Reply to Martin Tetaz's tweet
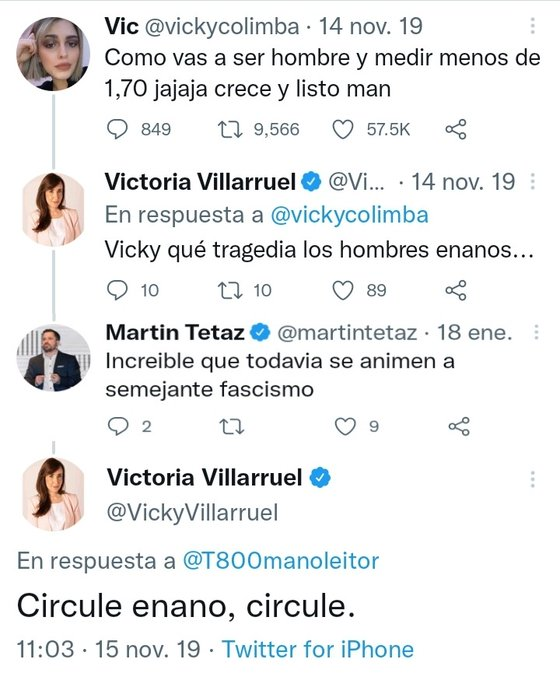Image resolution: width=560 pixels, height=680 pixels. 118,427
